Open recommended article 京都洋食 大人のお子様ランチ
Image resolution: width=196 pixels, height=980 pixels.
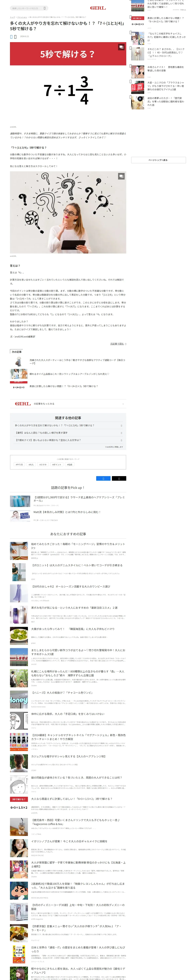[76, 928]
